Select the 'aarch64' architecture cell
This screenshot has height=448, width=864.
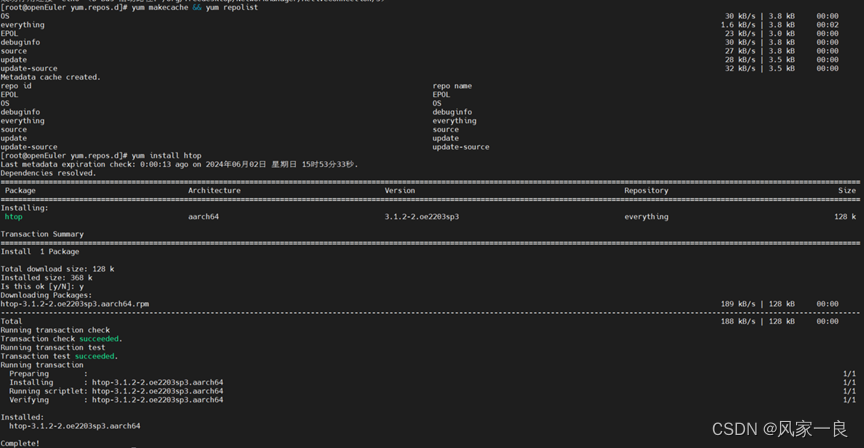click(x=203, y=217)
